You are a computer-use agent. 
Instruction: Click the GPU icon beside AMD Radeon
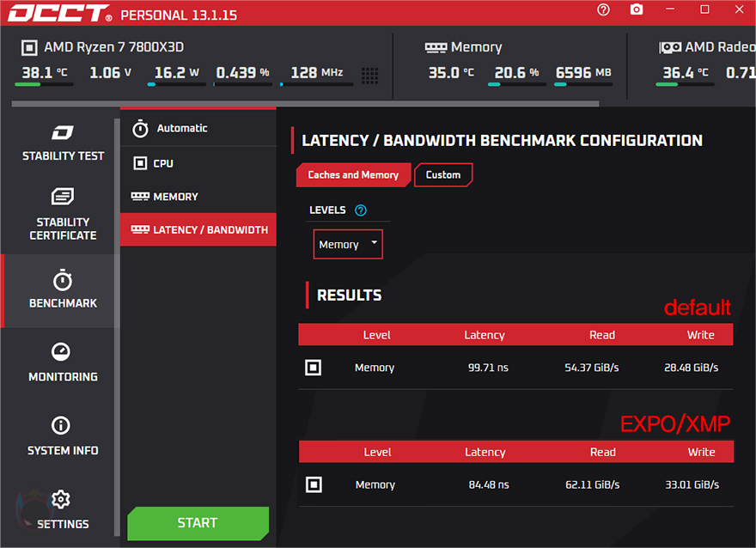point(670,47)
